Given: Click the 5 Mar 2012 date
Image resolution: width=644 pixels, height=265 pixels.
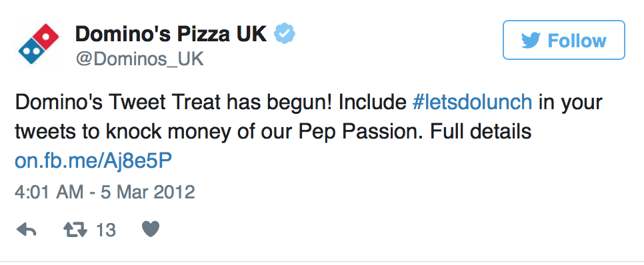Looking at the screenshot, I should pos(148,192).
